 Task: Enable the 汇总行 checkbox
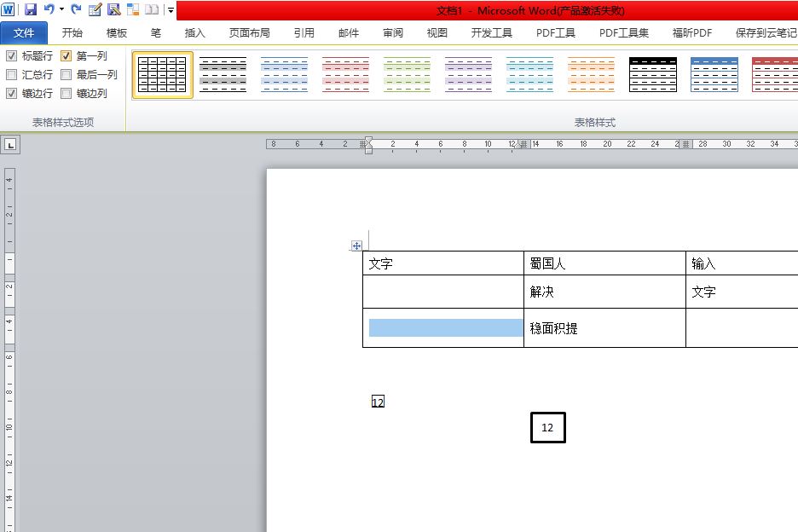[11, 73]
